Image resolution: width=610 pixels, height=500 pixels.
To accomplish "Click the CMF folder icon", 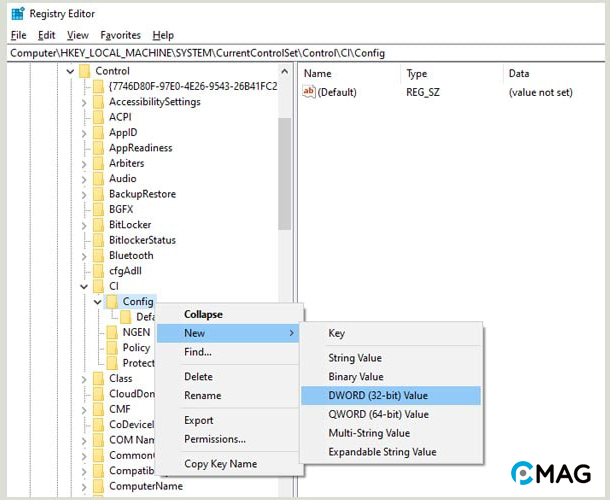I will click(98, 409).
